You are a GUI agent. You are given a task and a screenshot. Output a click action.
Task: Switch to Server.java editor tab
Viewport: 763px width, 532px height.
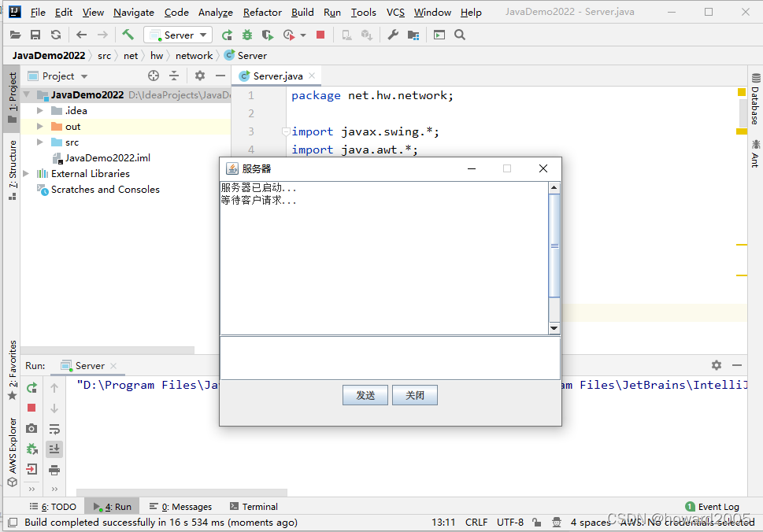[x=277, y=76]
